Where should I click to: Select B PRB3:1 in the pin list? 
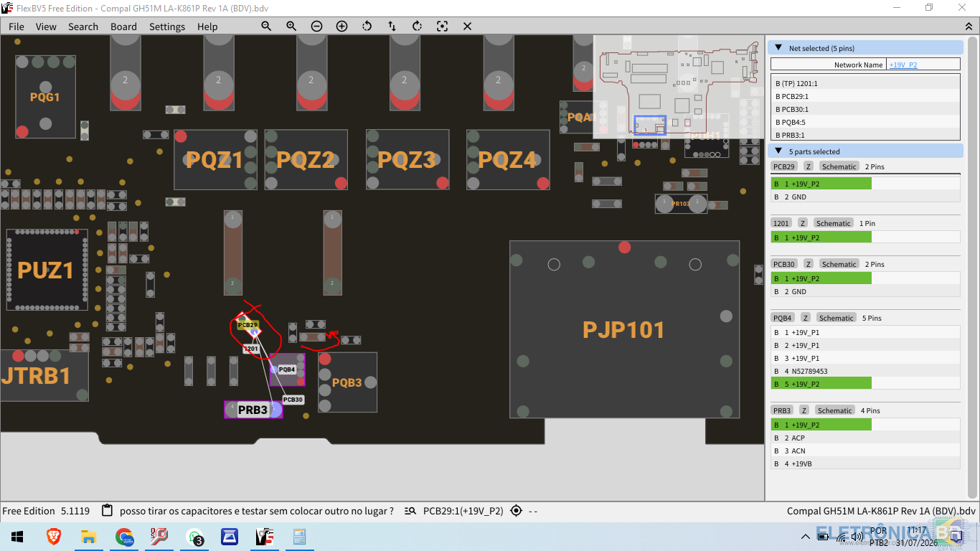(865, 135)
